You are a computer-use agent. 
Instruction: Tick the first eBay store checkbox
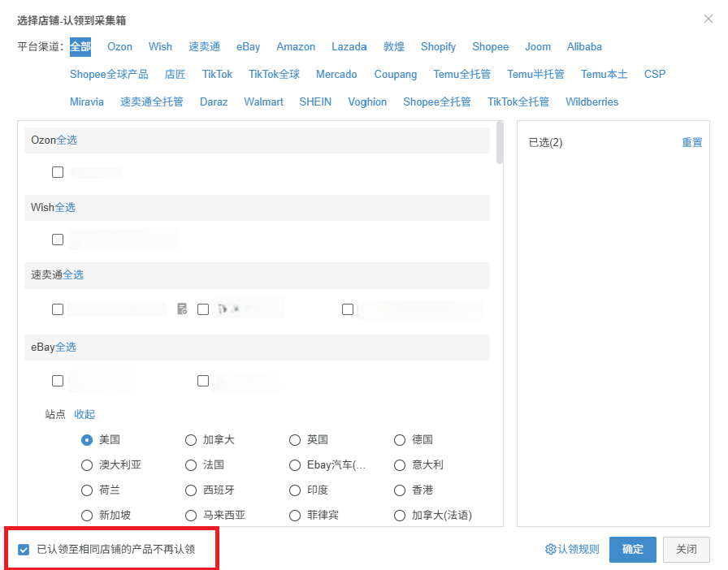(x=57, y=380)
